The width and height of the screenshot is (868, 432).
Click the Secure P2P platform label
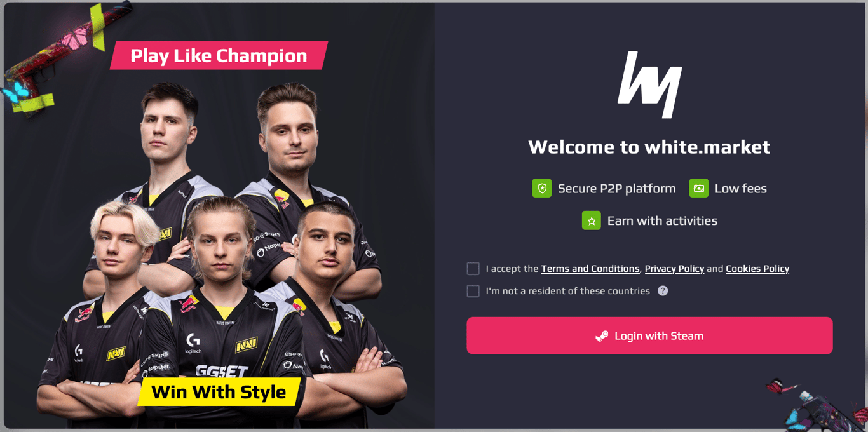coord(617,189)
